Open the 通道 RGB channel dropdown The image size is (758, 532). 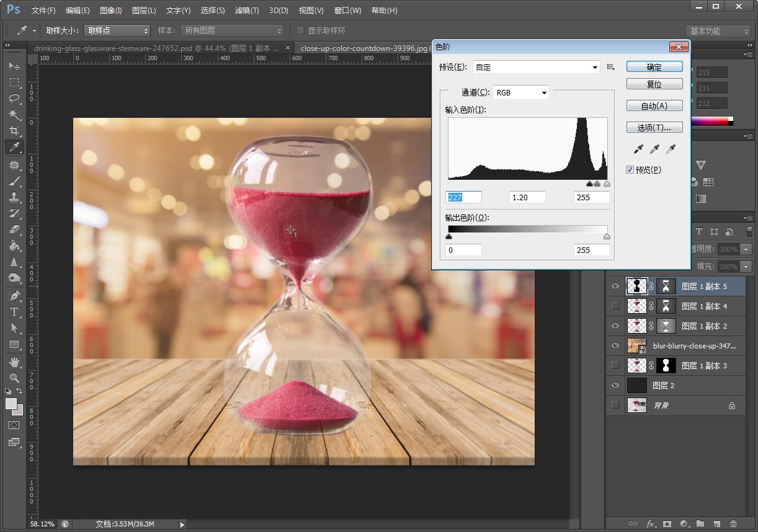point(521,93)
